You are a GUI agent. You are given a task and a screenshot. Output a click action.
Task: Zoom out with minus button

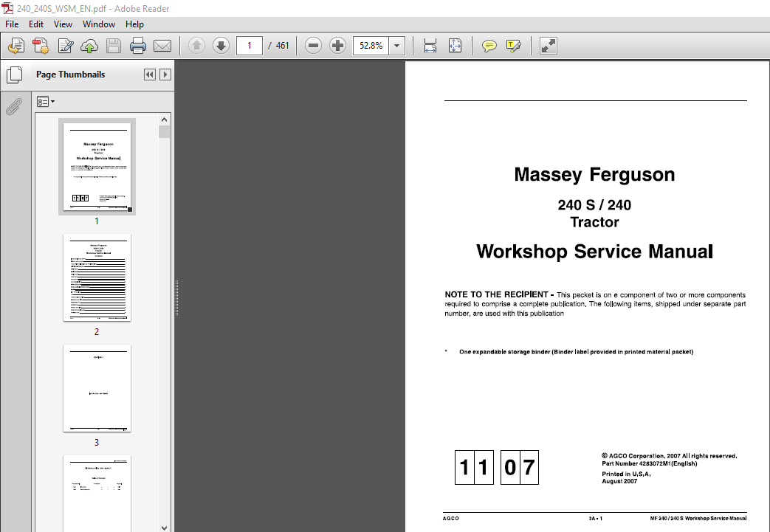pos(313,46)
